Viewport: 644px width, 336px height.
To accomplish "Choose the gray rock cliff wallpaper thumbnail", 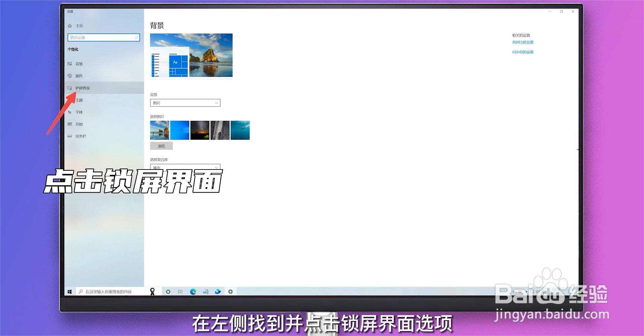I will (220, 130).
